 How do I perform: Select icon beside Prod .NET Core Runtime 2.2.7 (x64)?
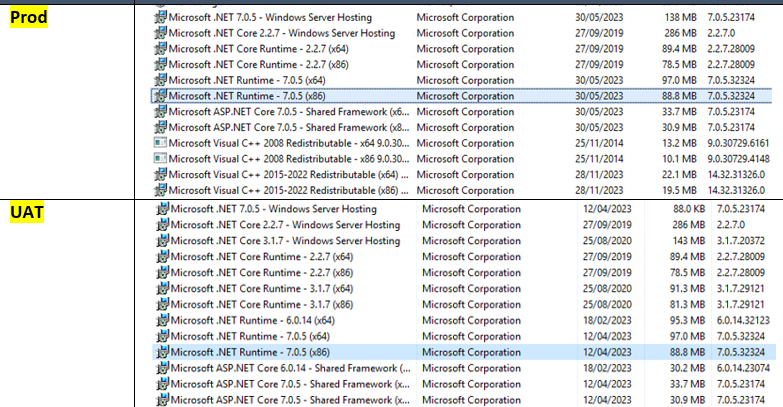point(160,49)
